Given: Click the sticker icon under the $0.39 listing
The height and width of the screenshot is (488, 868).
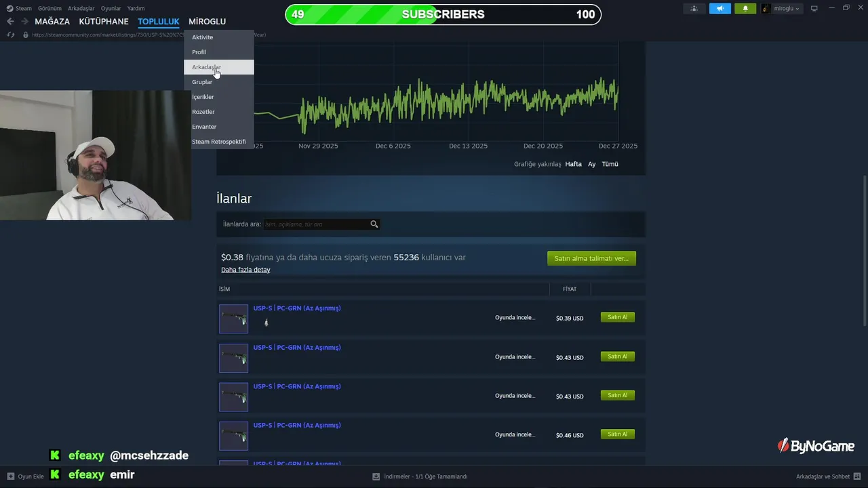Looking at the screenshot, I should [x=266, y=323].
